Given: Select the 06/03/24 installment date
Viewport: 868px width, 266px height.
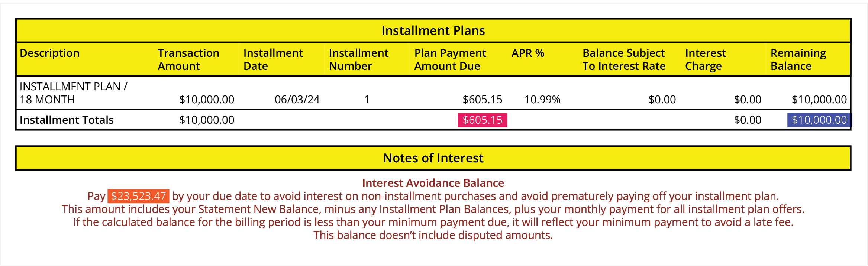Looking at the screenshot, I should (297, 100).
